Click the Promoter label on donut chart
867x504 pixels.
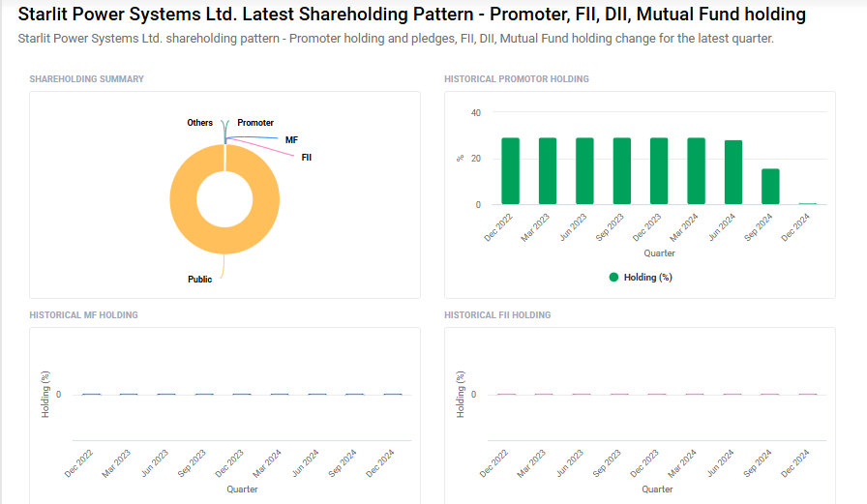tap(255, 123)
